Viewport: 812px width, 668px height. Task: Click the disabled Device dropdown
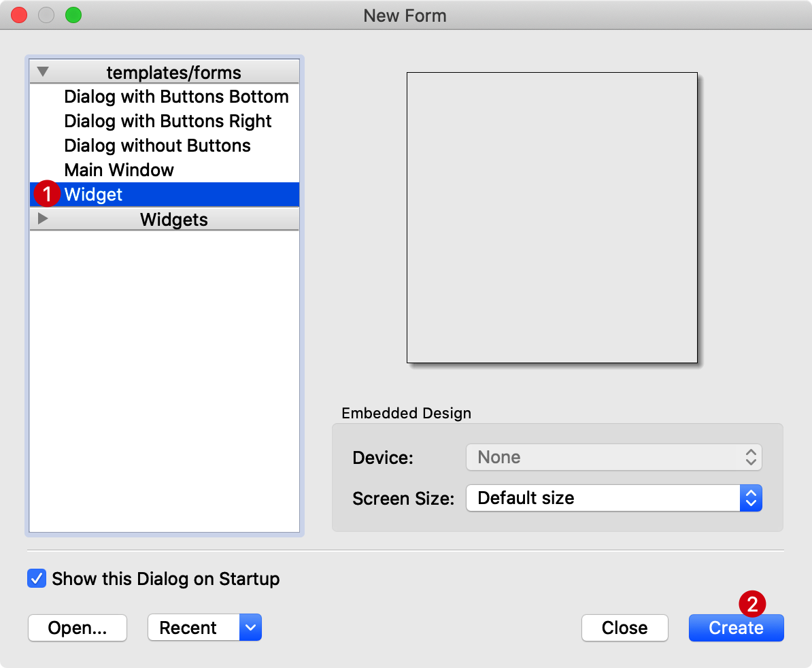(613, 457)
